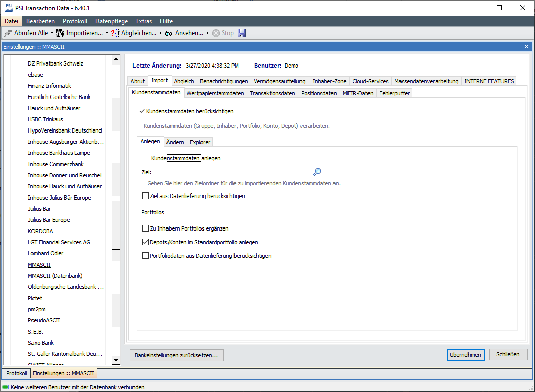Open the Importieren dropdown arrow

[107, 33]
